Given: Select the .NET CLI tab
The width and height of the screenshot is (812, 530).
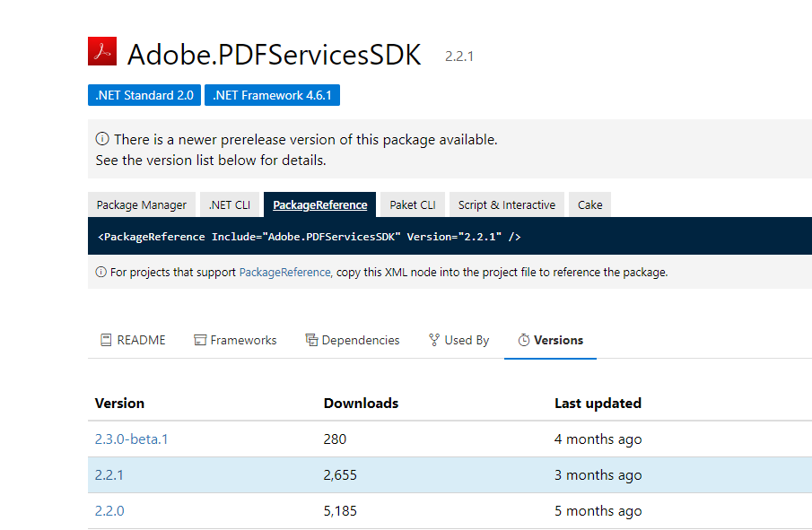Looking at the screenshot, I should click(x=230, y=204).
